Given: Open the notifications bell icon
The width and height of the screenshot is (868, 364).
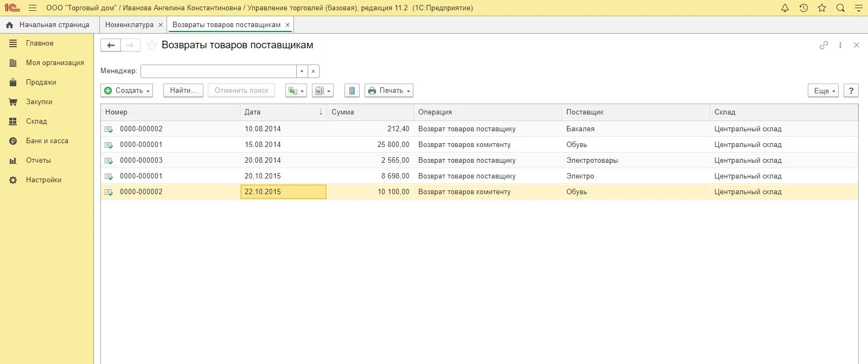Looking at the screenshot, I should click(785, 8).
